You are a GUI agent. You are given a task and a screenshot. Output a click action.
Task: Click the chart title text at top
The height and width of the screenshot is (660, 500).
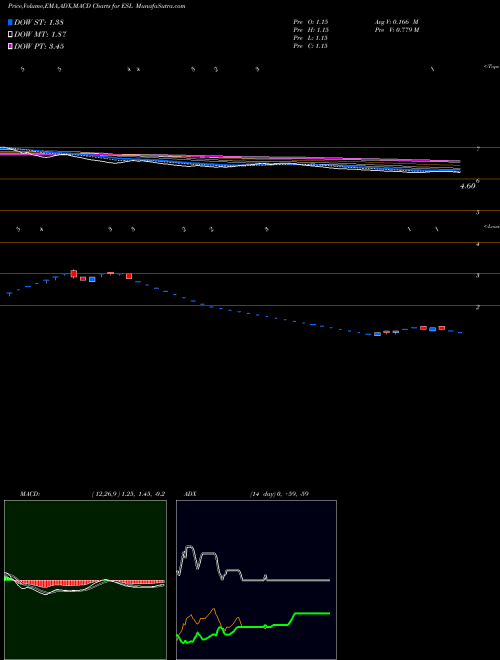[x=96, y=6]
